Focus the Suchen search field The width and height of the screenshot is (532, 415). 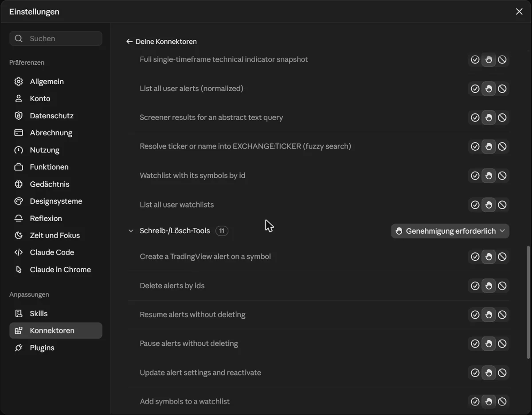coord(55,39)
